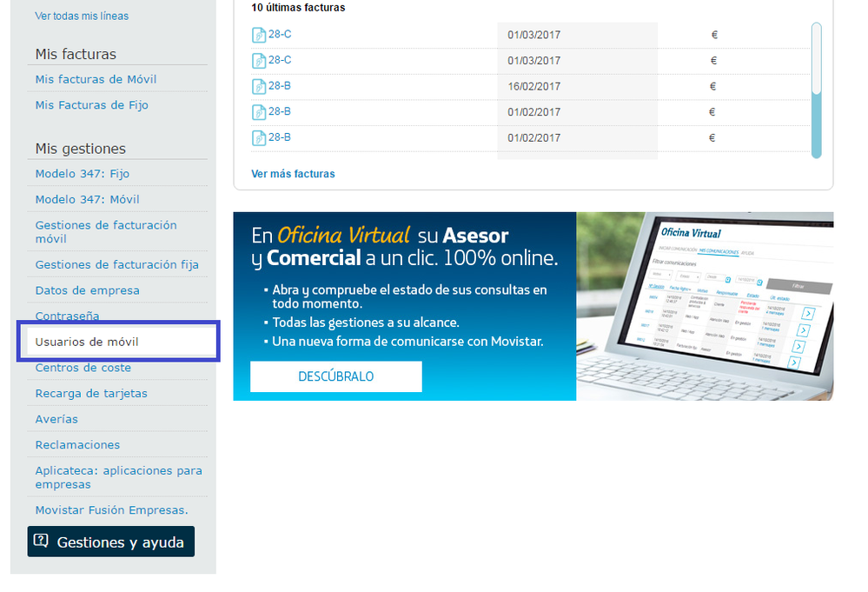
Task: Open Mis facturas de Móvil
Action: 96,79
